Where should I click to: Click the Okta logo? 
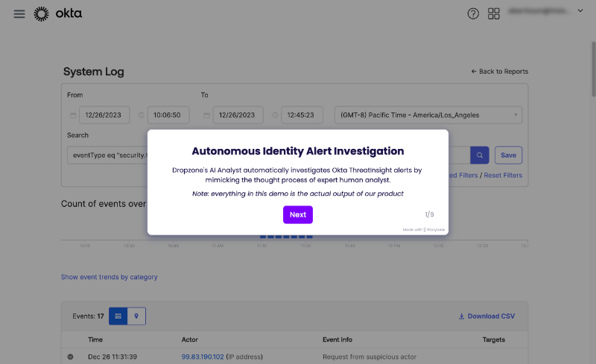(x=58, y=14)
